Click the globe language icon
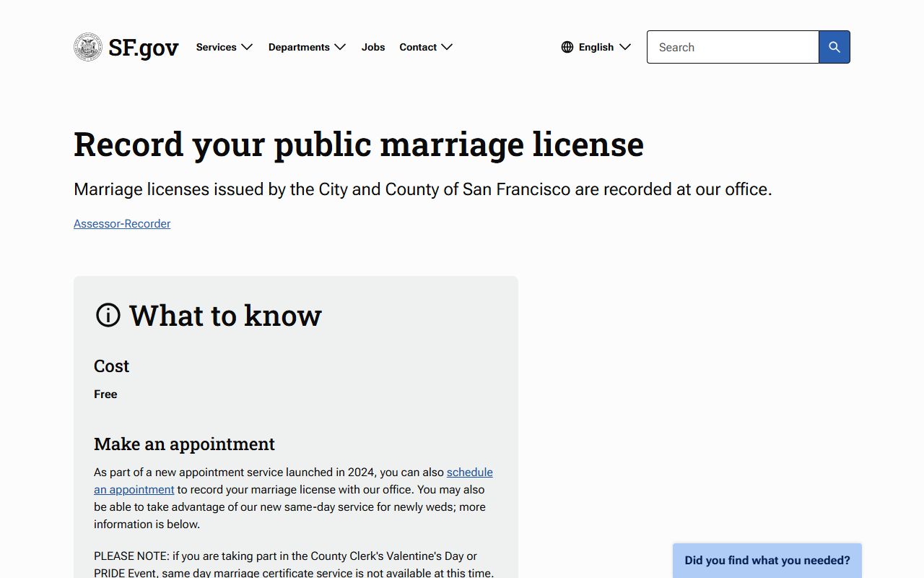The image size is (924, 578). [567, 47]
